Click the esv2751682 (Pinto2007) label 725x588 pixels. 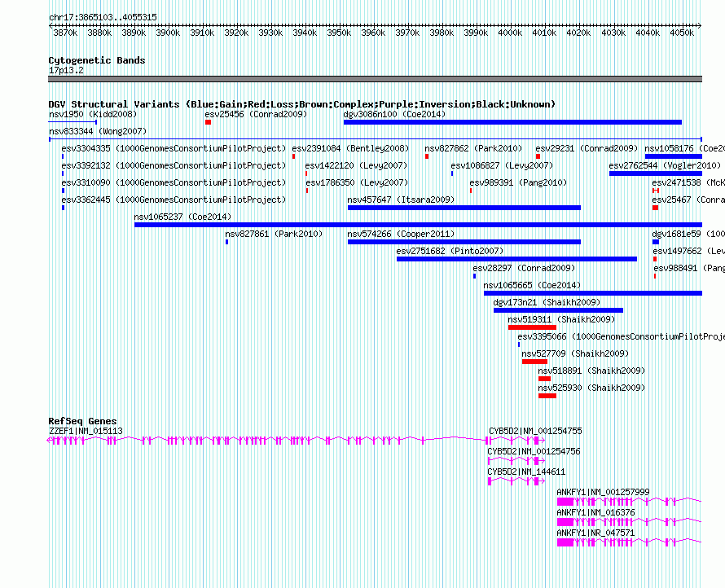tap(450, 251)
